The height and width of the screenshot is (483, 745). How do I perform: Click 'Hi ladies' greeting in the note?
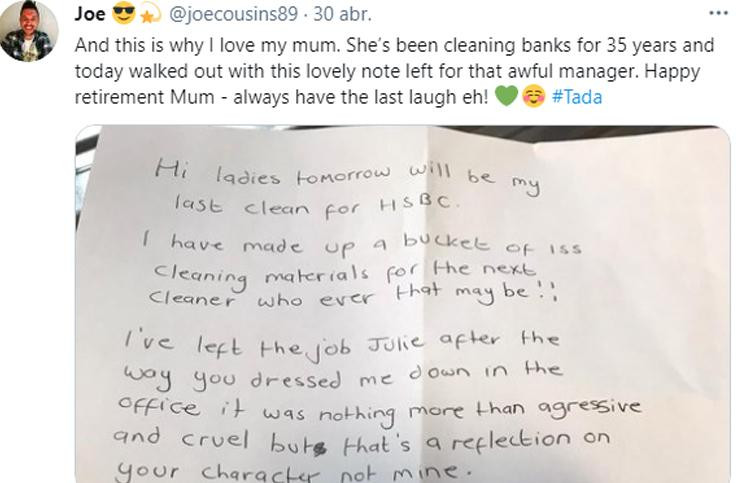click(218, 173)
